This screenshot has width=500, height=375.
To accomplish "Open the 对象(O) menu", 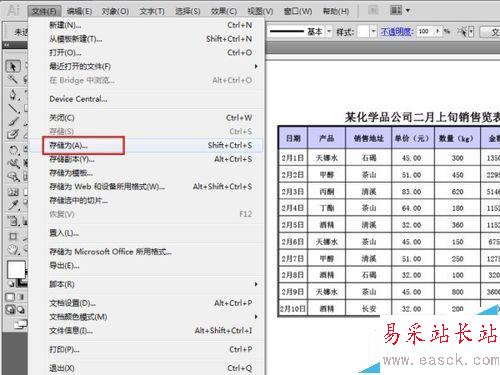I will 115,11.
